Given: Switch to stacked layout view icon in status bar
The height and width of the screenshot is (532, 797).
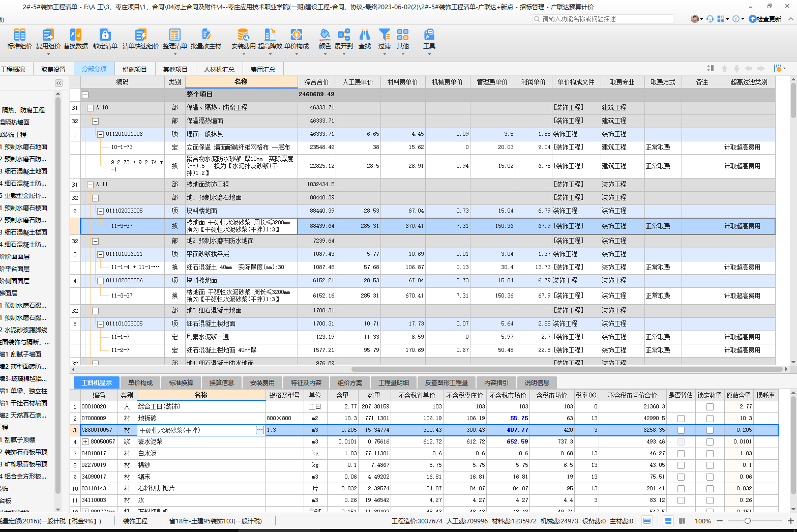Looking at the screenshot, I should coord(668,521).
